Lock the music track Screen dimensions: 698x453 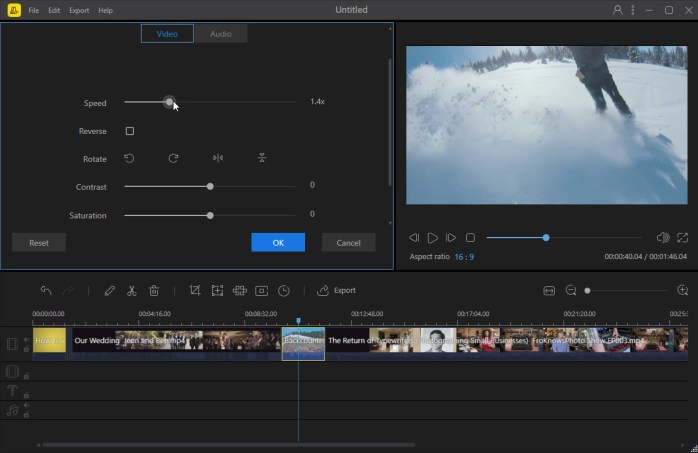(x=26, y=415)
